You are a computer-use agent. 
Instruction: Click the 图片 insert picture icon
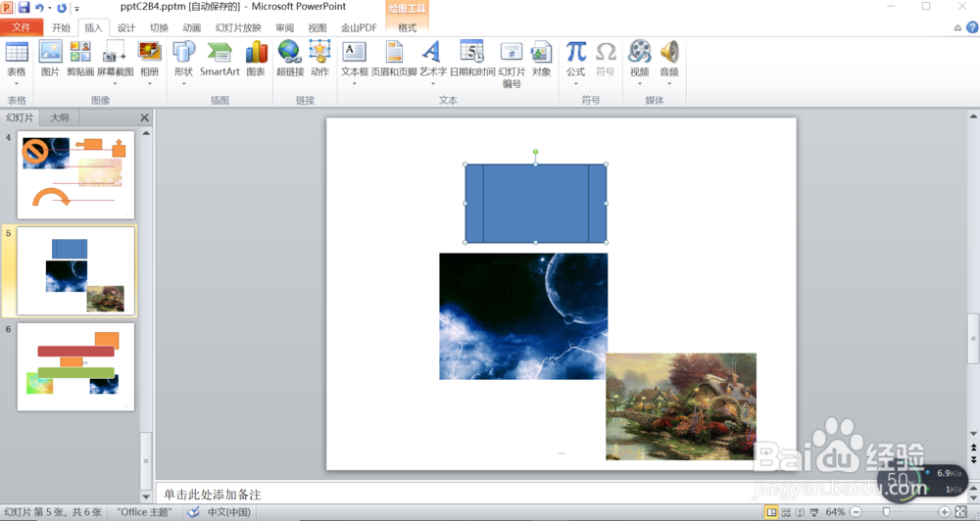coord(50,59)
